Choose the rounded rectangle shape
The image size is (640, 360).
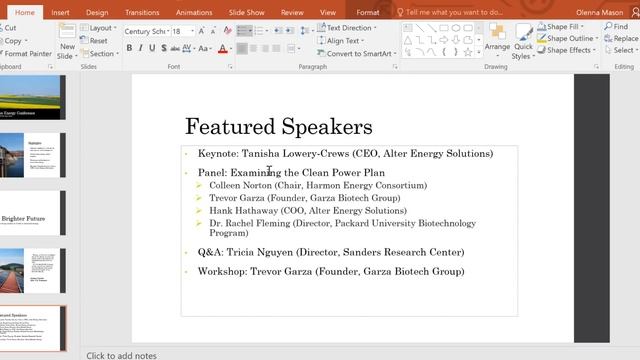pos(468,28)
